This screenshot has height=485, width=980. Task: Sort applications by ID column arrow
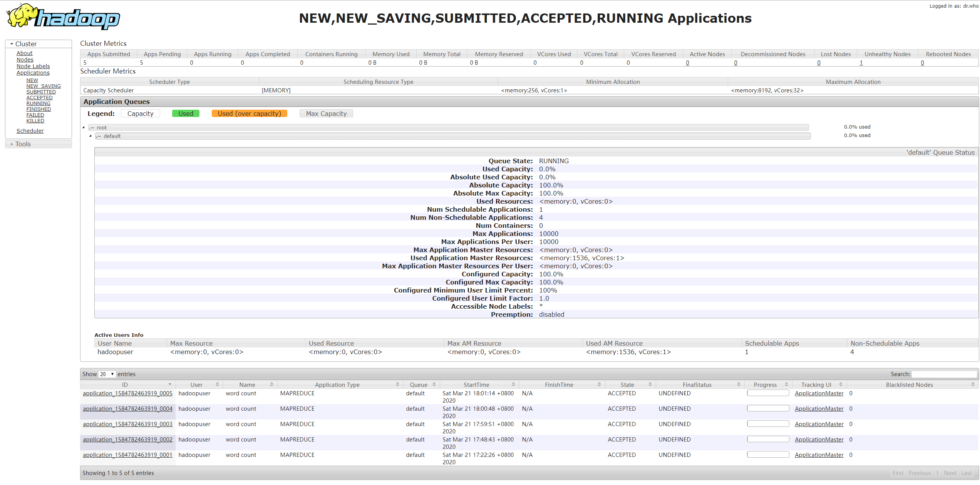point(170,385)
